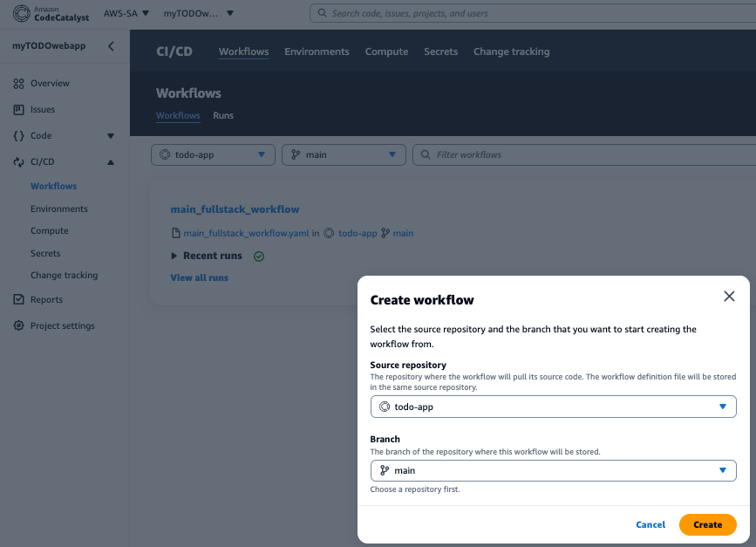Expand Recent runs disclosure triangle
Screen dimensions: 756x547
(x=174, y=256)
